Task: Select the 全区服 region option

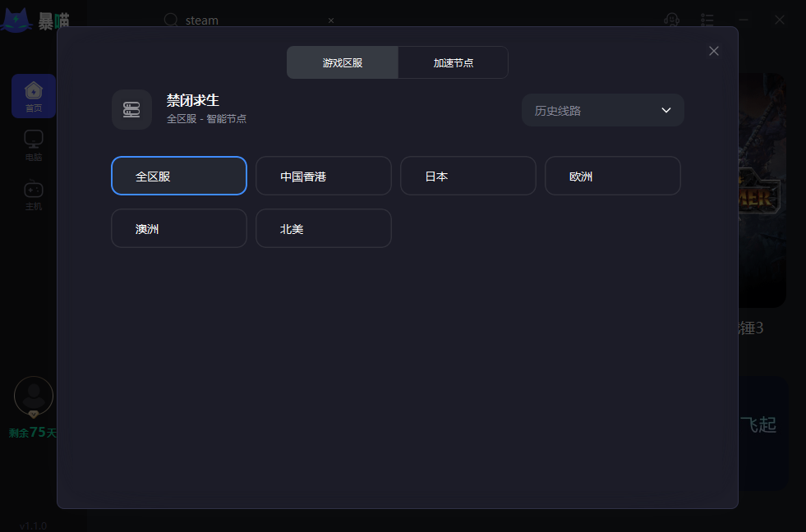Action: click(179, 176)
